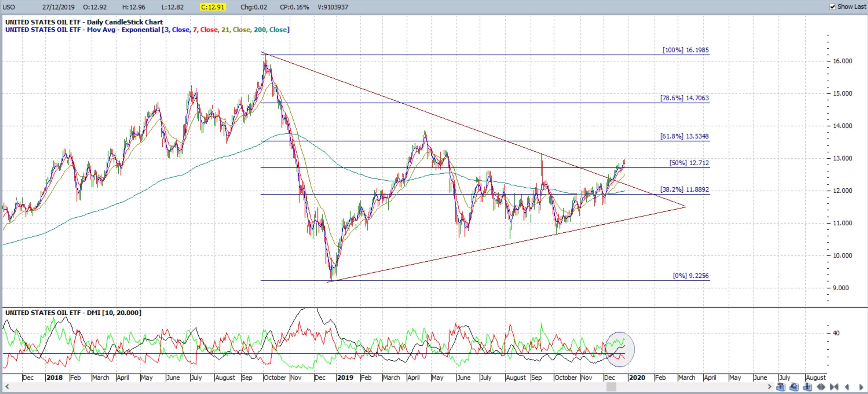Click the teal '200, Close' EMA legend
The width and height of the screenshot is (868, 394).
271,30
